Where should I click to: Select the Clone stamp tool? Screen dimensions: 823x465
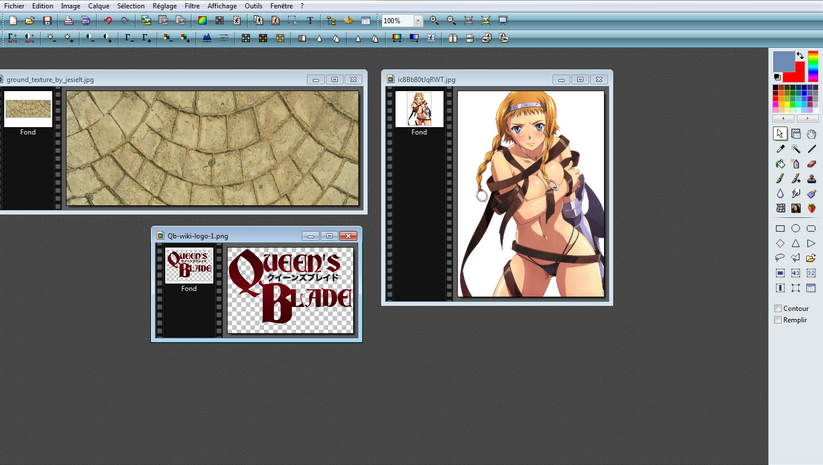point(811,178)
